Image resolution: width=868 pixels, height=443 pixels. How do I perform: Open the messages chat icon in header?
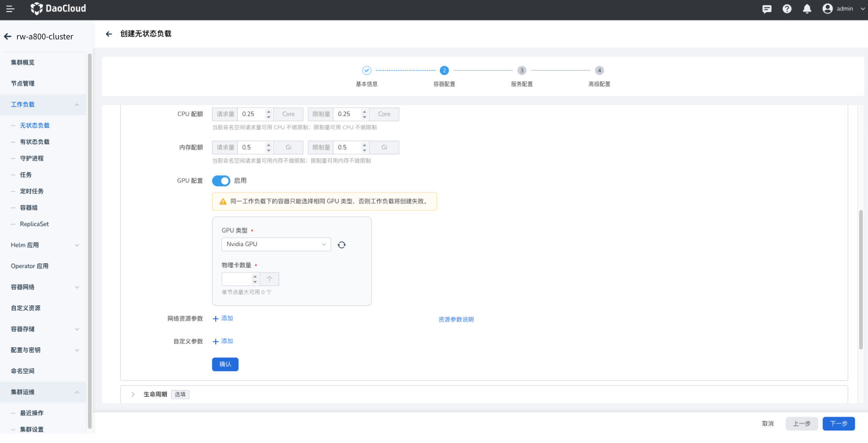[x=767, y=9]
